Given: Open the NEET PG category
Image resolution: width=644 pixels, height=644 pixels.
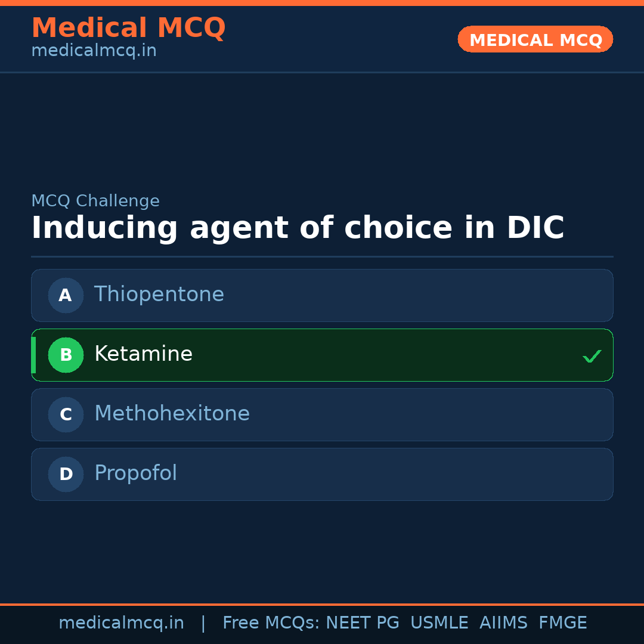Looking at the screenshot, I should click(x=362, y=623).
